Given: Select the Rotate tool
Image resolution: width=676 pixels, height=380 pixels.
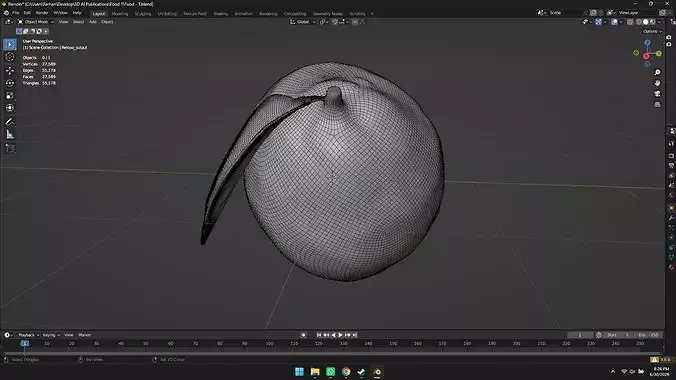Looking at the screenshot, I should [10, 83].
